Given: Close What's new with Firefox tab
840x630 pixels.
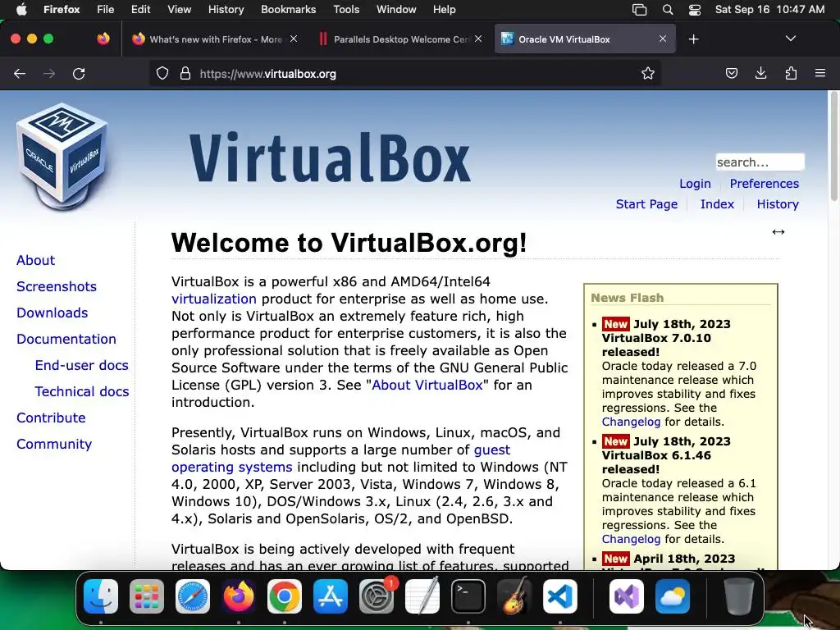Looking at the screenshot, I should pos(294,39).
